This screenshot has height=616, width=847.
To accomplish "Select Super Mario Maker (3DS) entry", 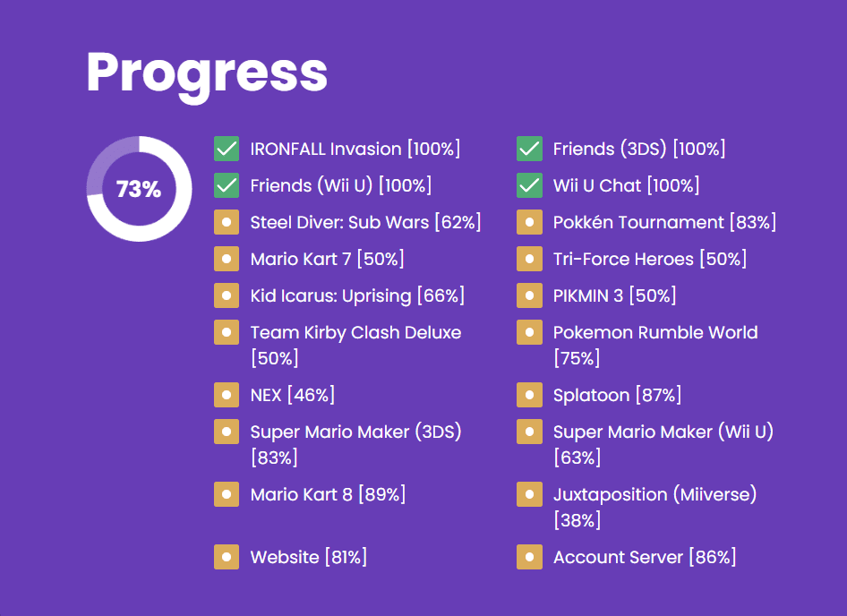I will click(356, 444).
